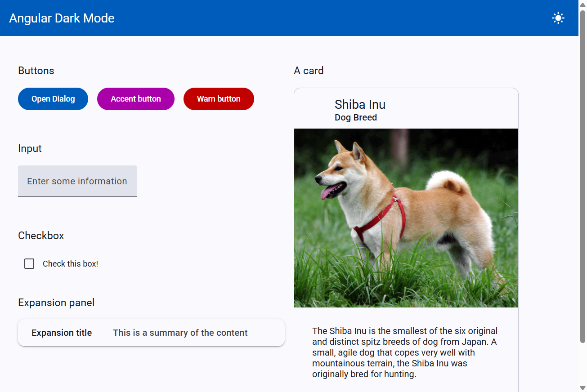Click the 'A card' section heading

pyautogui.click(x=309, y=71)
